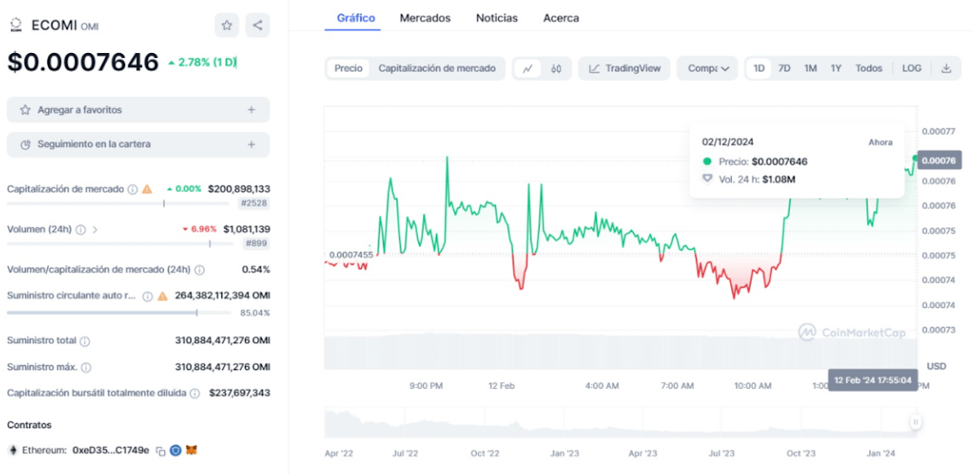980x474 pixels.
Task: Collapse the bottom timeline panel arrow
Action: [915, 423]
